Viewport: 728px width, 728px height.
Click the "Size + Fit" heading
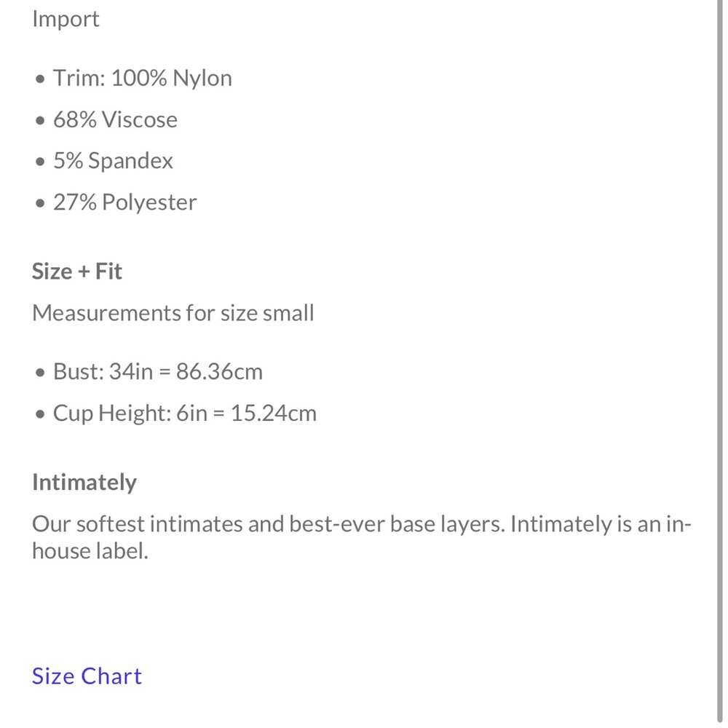tap(77, 272)
